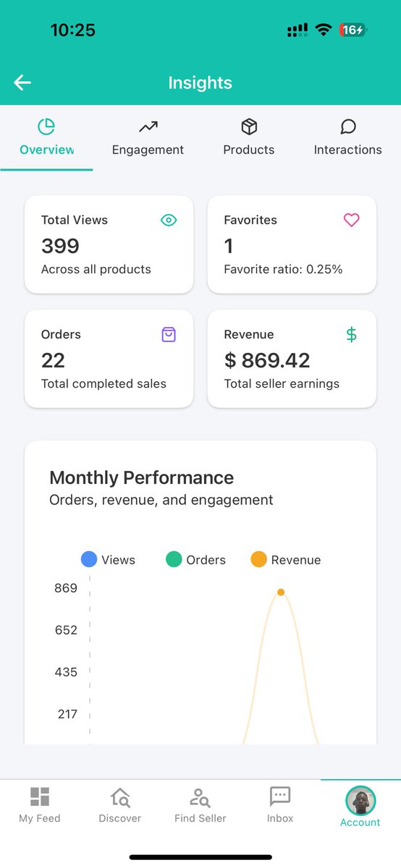Tap the shopping bag icon on Orders card
401x868 pixels.
coord(169,334)
